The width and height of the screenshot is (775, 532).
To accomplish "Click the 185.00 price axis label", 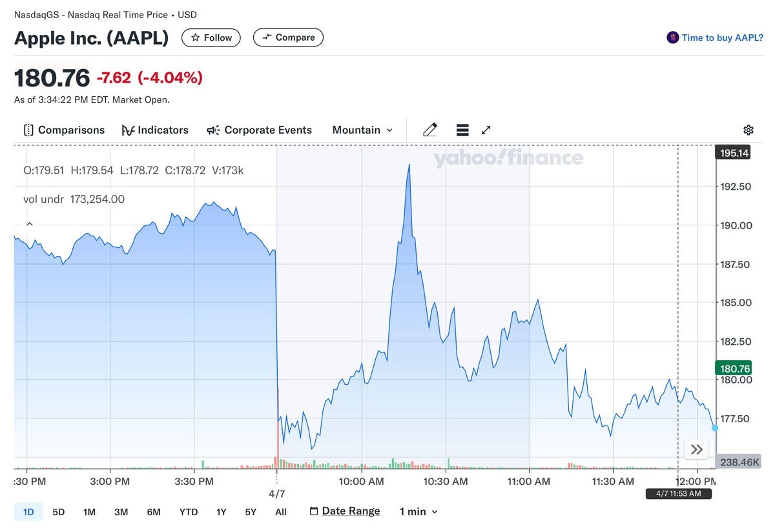I will 735,302.
